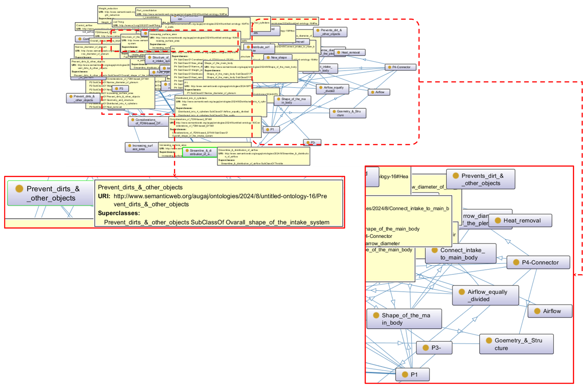This screenshot has height=388, width=588.
Task: Click the gold circle icon on Airflow node
Action: click(537, 311)
